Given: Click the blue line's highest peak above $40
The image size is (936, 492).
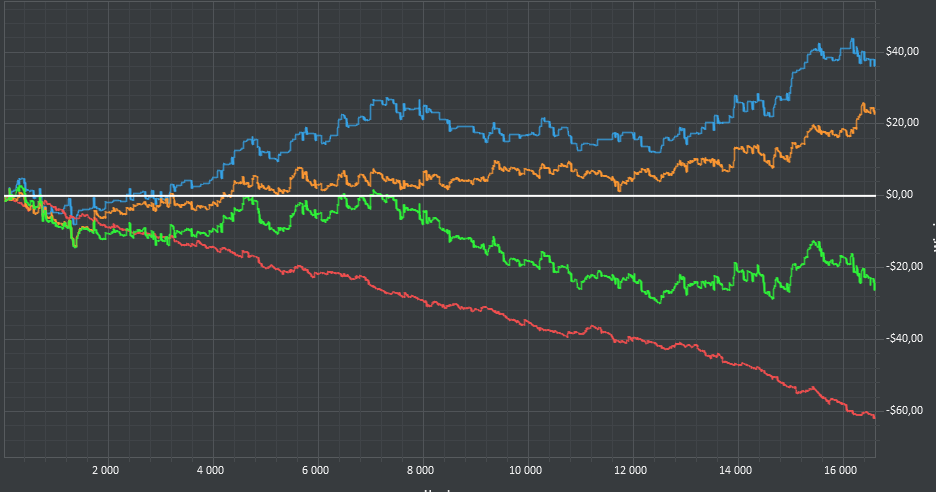Looking at the screenshot, I should click(852, 39).
